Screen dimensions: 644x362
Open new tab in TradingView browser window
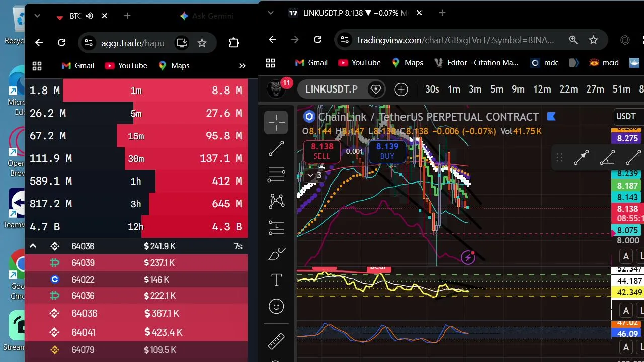point(442,13)
